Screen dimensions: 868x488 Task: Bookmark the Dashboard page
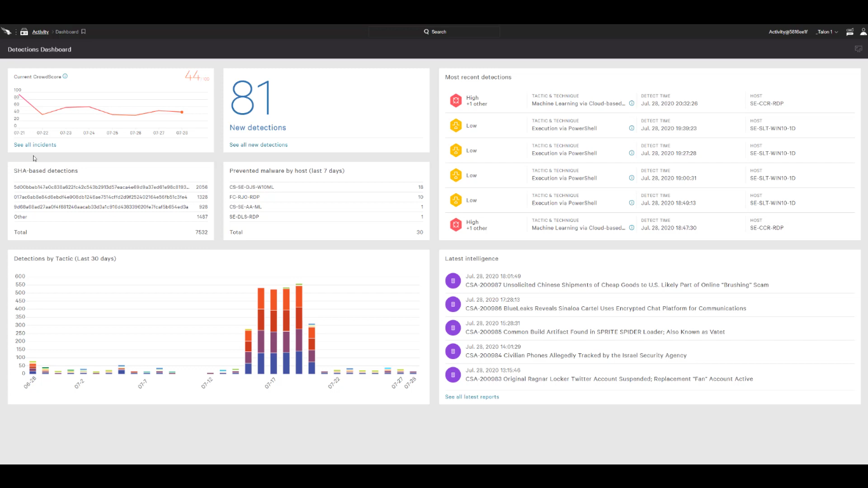83,32
